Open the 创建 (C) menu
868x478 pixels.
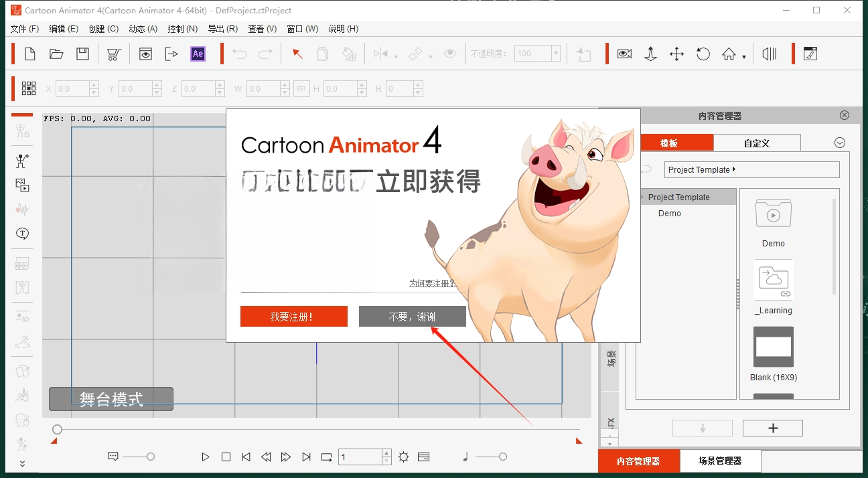pos(103,29)
